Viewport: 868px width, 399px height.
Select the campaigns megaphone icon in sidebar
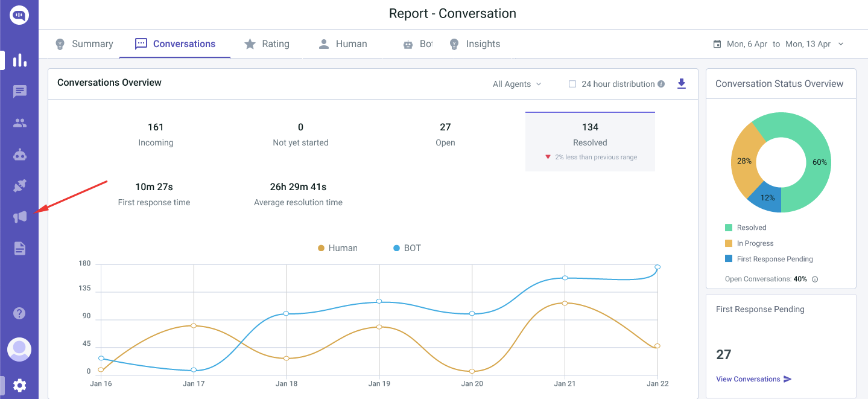20,217
